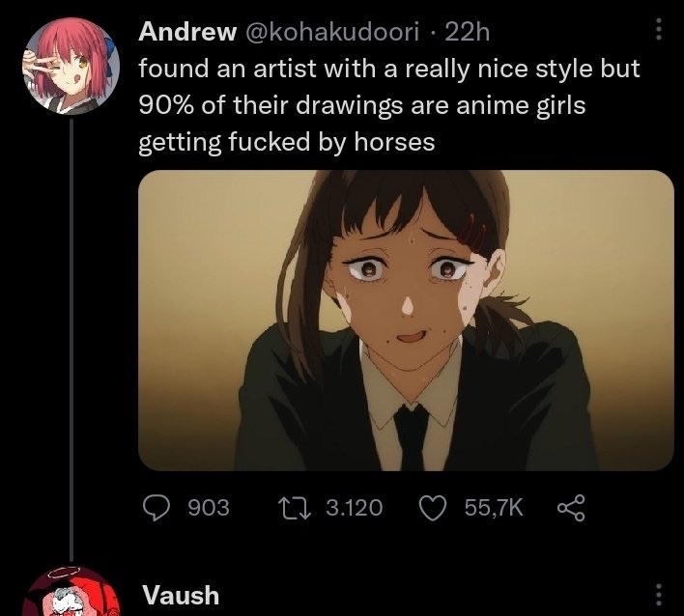Image resolution: width=684 pixels, height=616 pixels.
Task: Open Vaush's profile avatar
Action: [71, 592]
